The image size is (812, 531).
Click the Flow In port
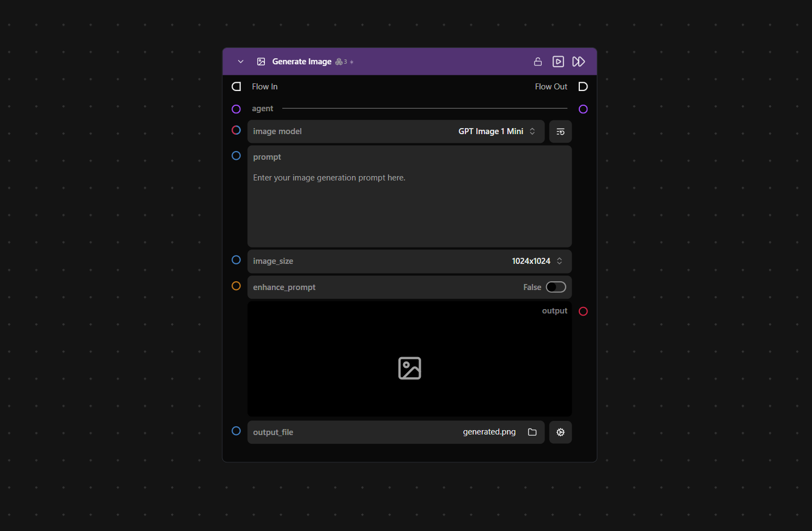[236, 87]
